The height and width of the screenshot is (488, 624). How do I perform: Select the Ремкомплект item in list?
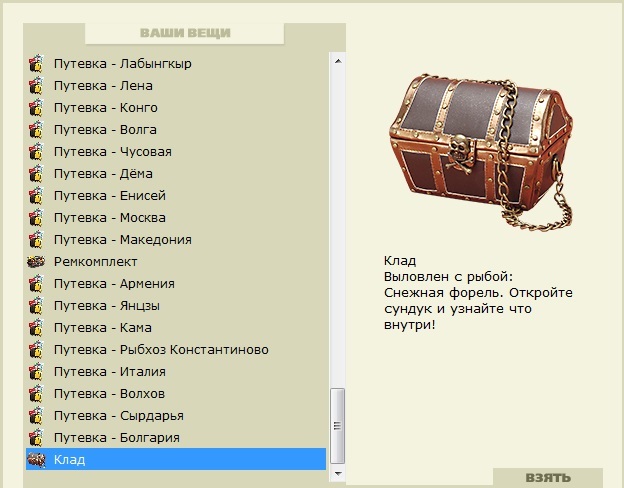[x=176, y=262]
